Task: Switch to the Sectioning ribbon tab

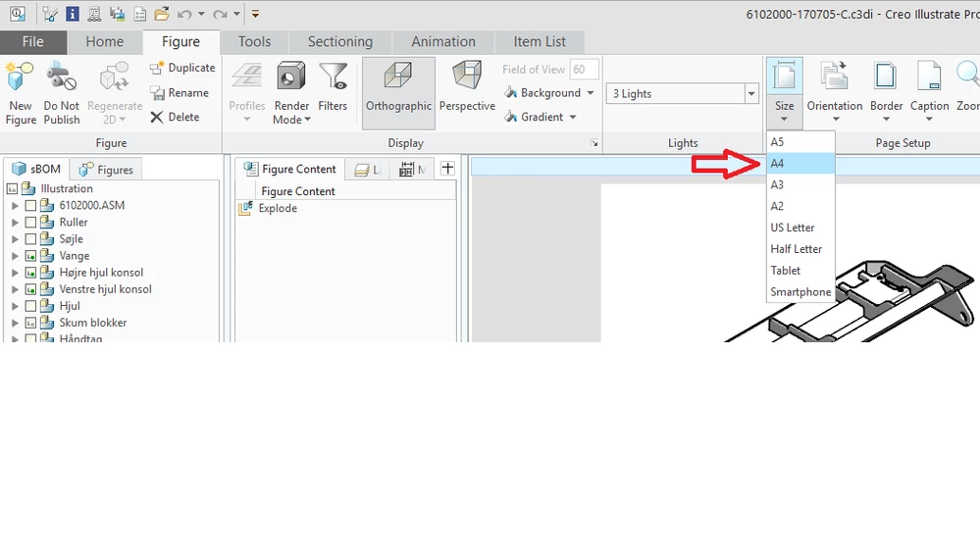Action: 340,42
